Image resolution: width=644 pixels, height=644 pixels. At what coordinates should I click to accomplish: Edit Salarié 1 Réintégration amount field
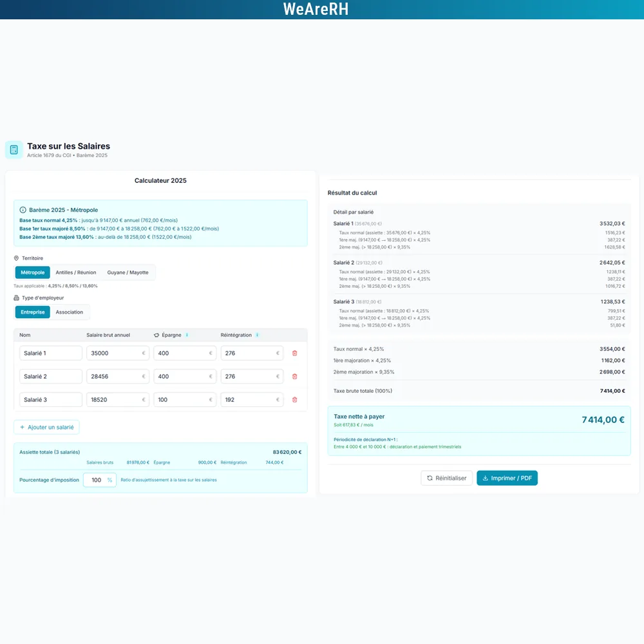click(252, 353)
